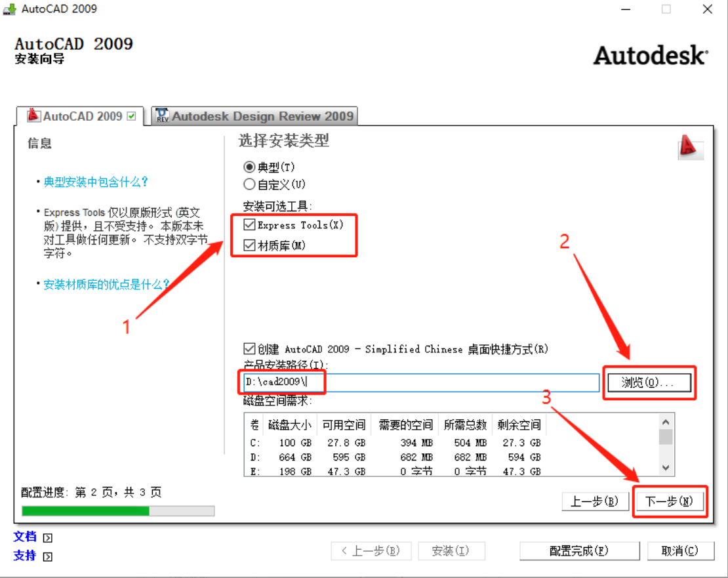Switch to the Autodesk Design Review 2009 tab
The image size is (728, 578).
coord(256,115)
